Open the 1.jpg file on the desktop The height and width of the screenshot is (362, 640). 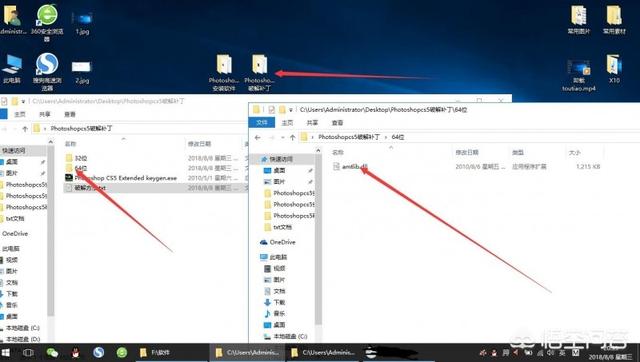coord(82,22)
